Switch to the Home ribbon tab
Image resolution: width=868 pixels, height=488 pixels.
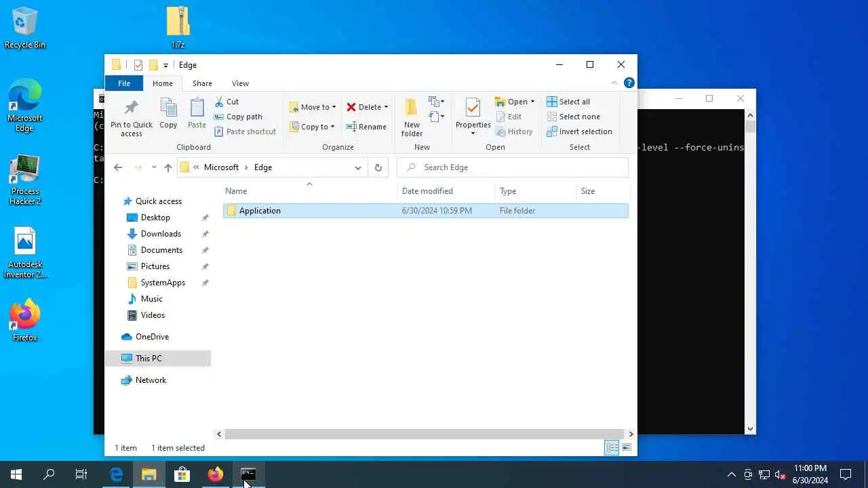click(x=163, y=83)
